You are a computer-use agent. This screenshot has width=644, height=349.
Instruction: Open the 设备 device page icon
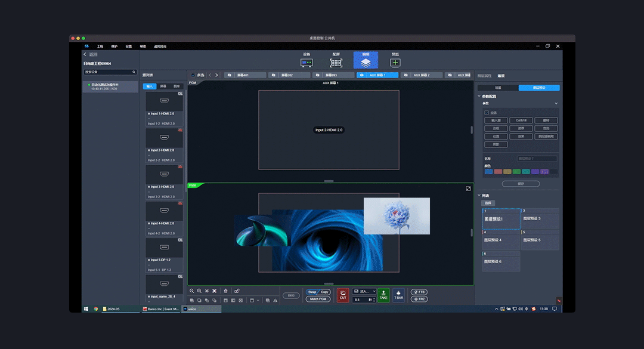click(x=306, y=63)
